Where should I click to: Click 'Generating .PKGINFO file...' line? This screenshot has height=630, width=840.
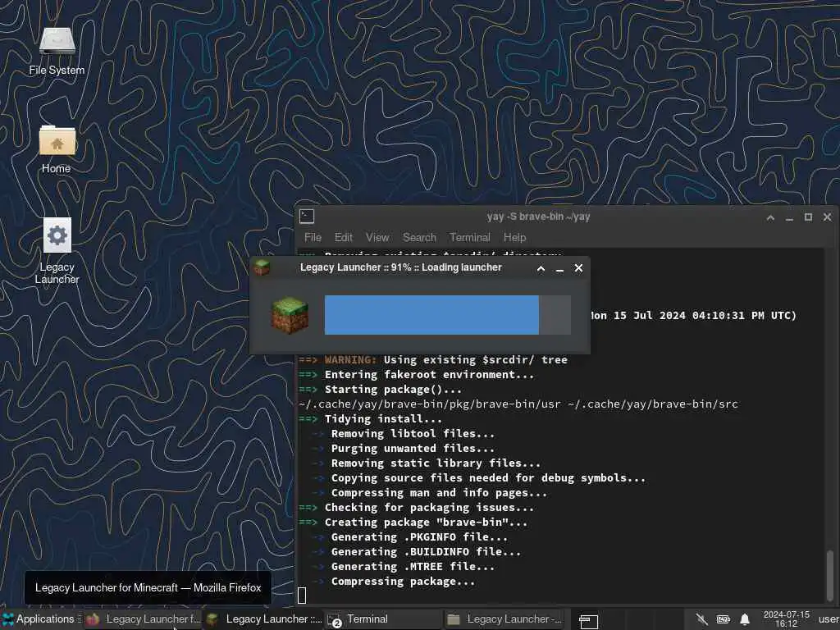click(x=419, y=536)
